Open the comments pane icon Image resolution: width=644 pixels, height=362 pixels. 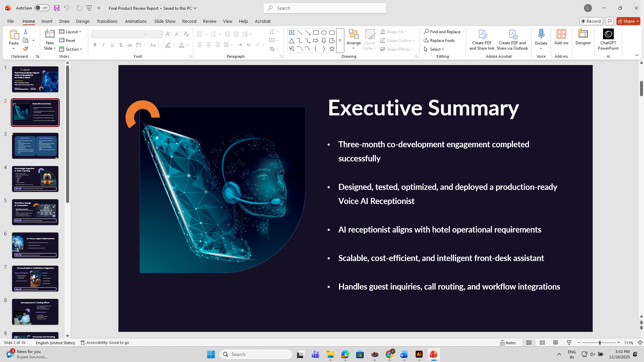pyautogui.click(x=610, y=21)
